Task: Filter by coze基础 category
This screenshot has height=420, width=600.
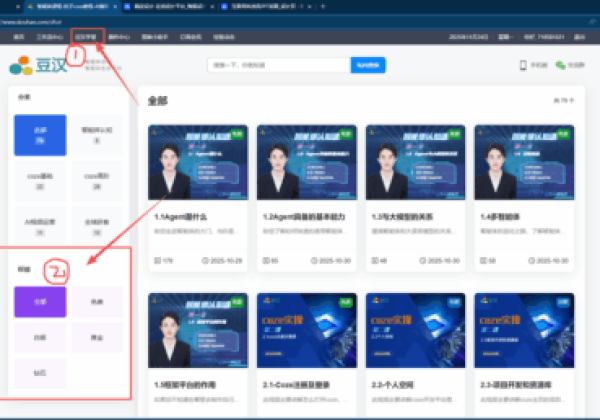Action: point(40,181)
